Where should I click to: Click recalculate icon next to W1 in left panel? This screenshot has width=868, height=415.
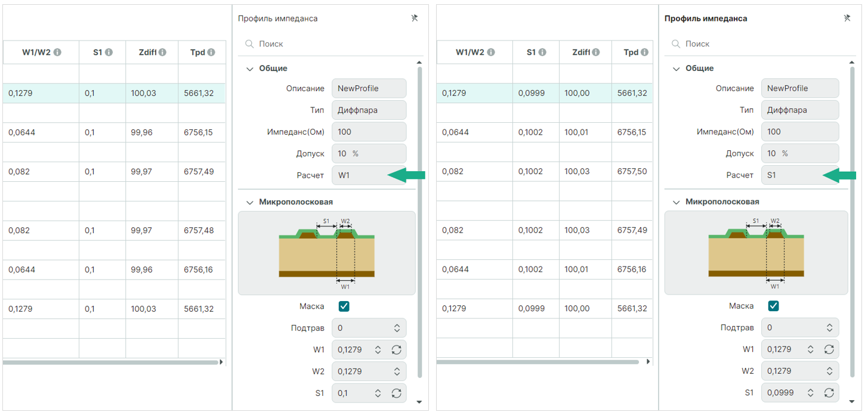[397, 350]
